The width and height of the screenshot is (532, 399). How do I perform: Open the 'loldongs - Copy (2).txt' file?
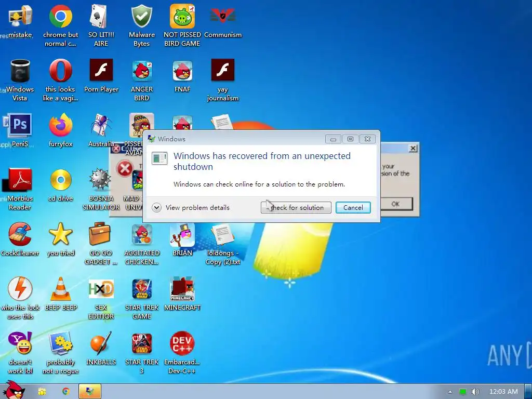click(x=222, y=235)
